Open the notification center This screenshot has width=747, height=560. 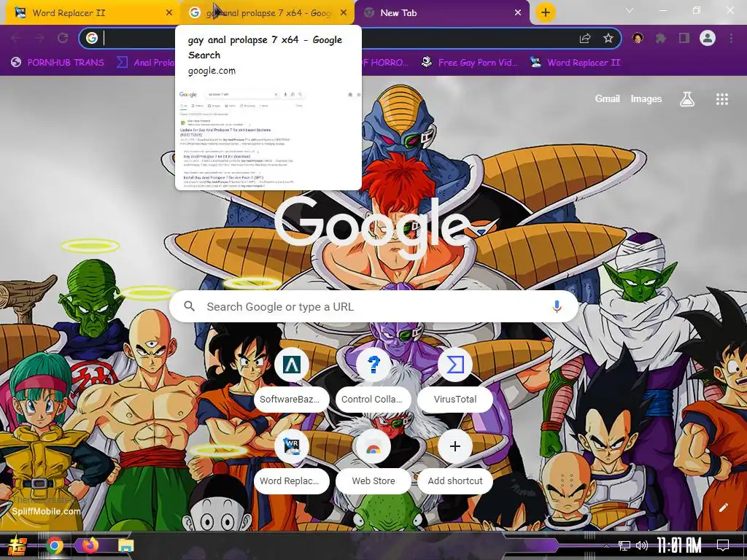point(723,545)
